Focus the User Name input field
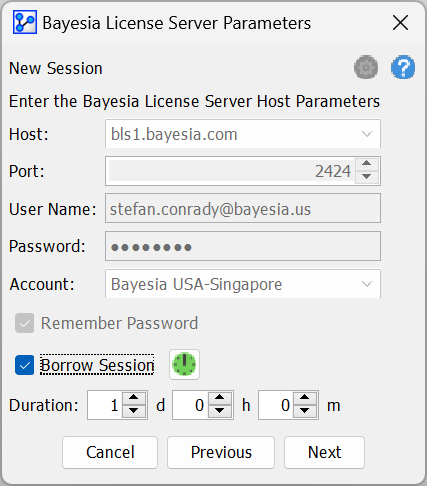Viewport: 427px width, 486px height. point(243,209)
